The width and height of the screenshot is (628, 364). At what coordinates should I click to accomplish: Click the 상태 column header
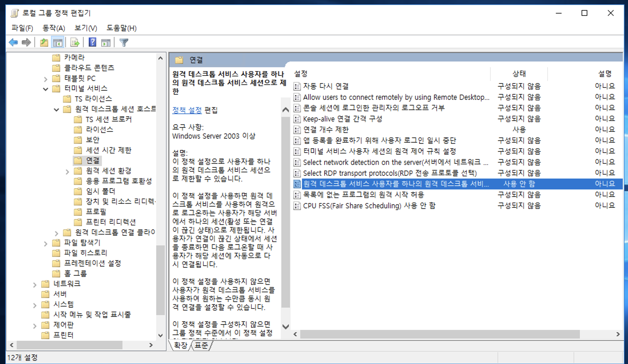[519, 74]
